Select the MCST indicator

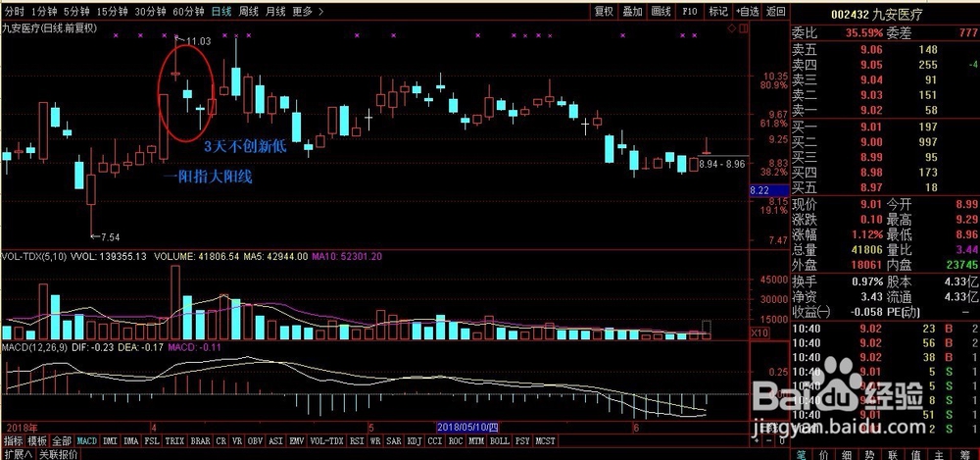(x=546, y=441)
